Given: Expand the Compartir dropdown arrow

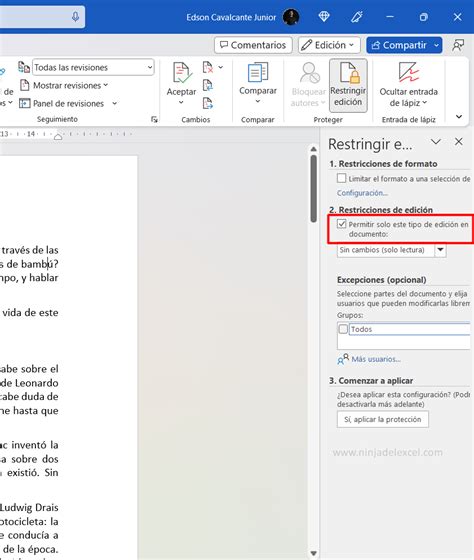Looking at the screenshot, I should point(436,45).
